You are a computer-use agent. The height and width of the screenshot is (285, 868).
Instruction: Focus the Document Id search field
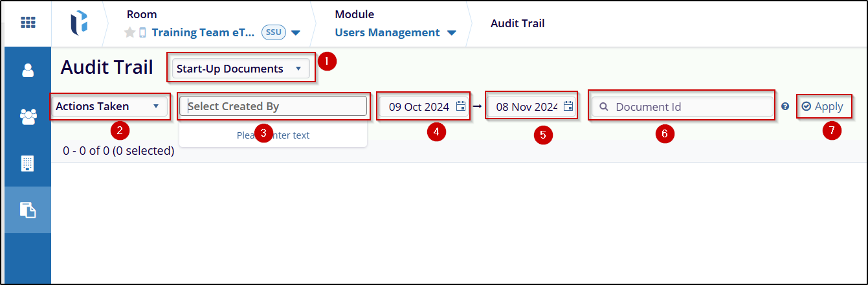[x=683, y=106]
